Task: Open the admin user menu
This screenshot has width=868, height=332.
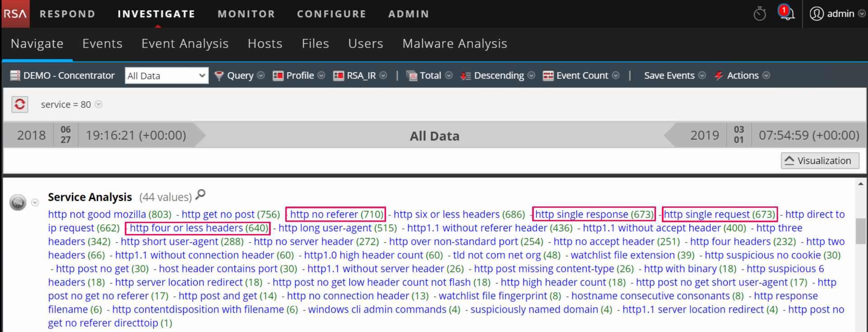Action: pyautogui.click(x=837, y=14)
